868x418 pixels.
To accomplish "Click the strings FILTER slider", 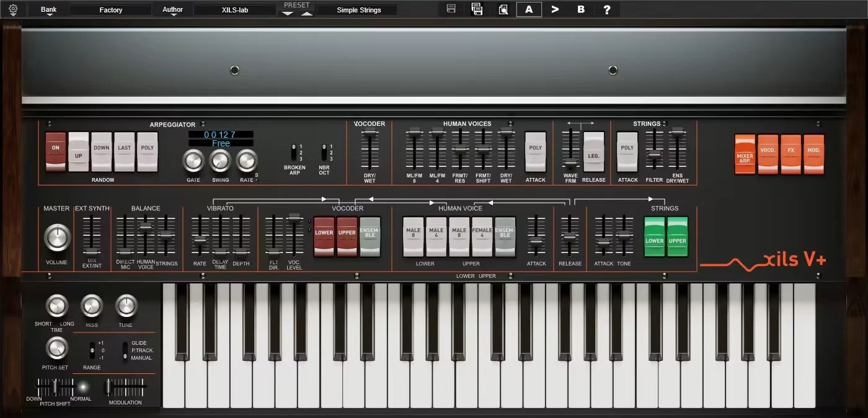I will (654, 149).
